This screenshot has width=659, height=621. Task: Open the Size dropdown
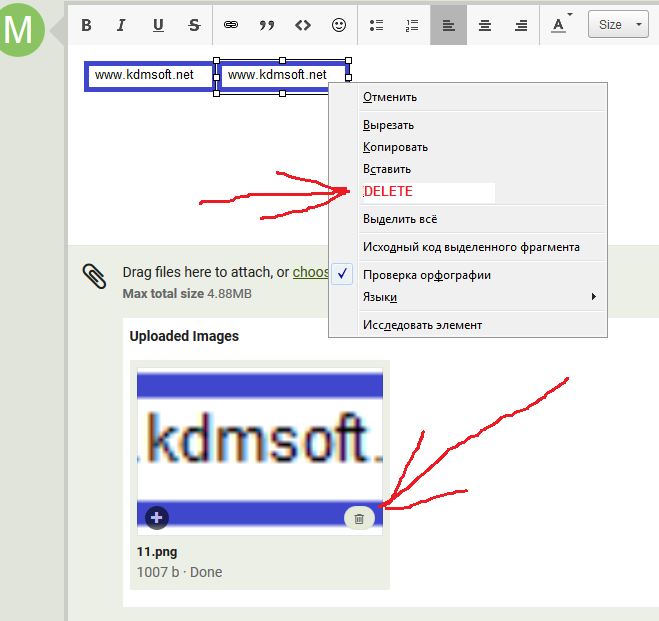[x=618, y=24]
